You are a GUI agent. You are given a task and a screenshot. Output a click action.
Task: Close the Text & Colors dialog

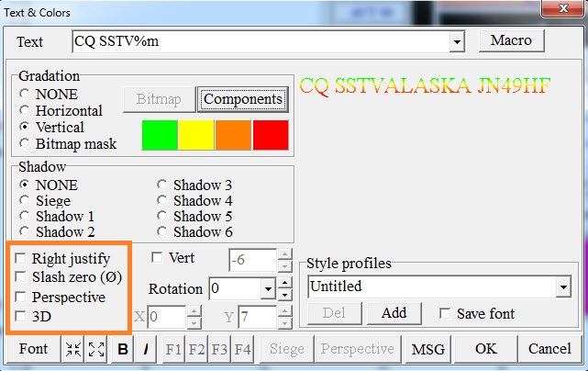click(563, 8)
